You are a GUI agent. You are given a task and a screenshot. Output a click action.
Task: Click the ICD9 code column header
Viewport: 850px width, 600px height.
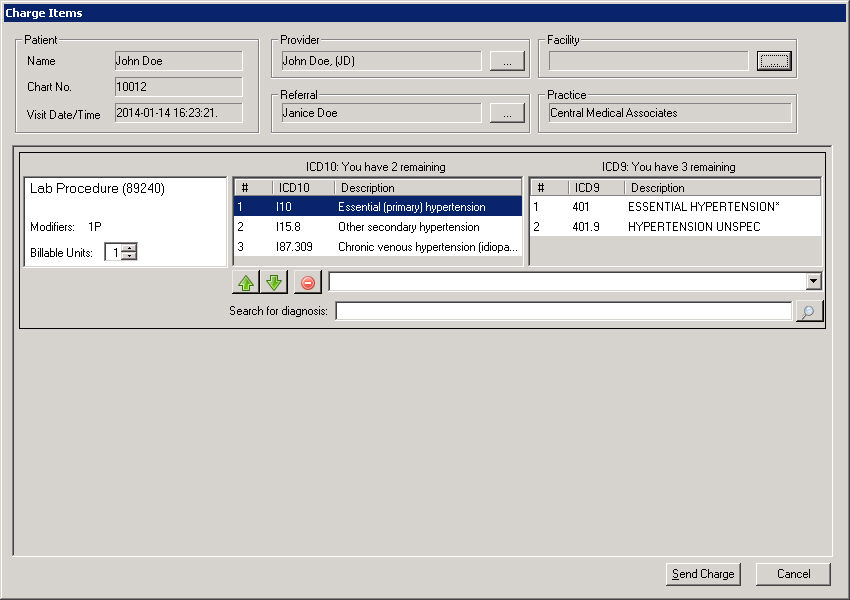[596, 187]
